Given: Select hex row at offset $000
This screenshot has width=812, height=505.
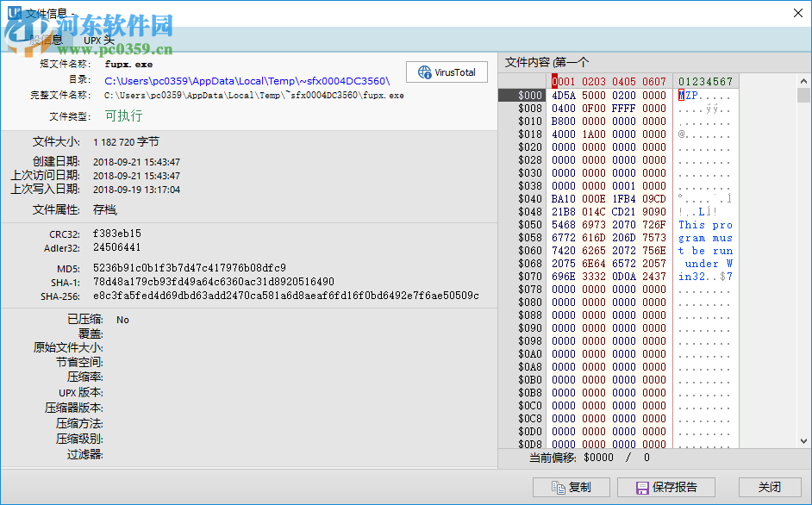Looking at the screenshot, I should click(x=530, y=96).
